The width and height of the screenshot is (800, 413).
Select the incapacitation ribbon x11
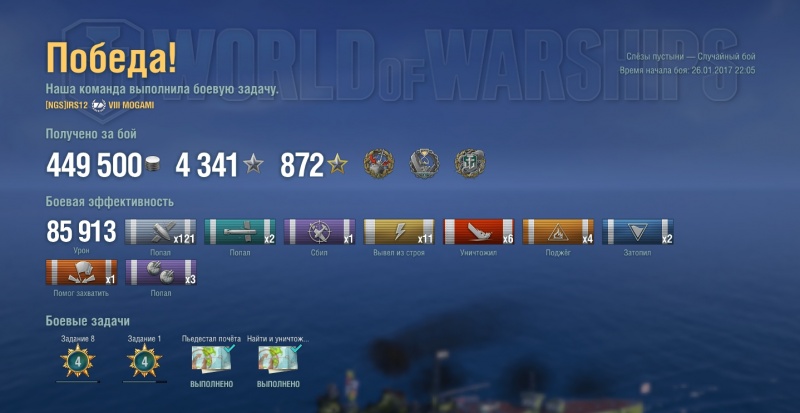[399, 232]
